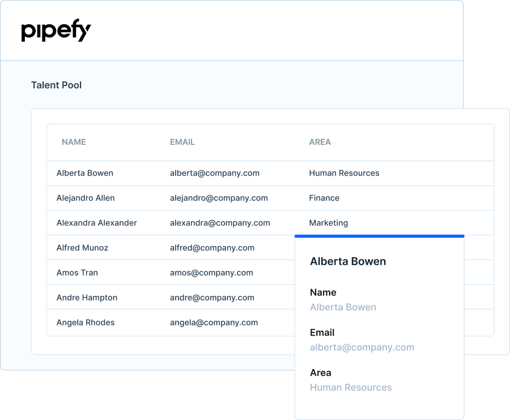Sort by the AREA column header
Screen dimensions: 510x420
tap(320, 142)
